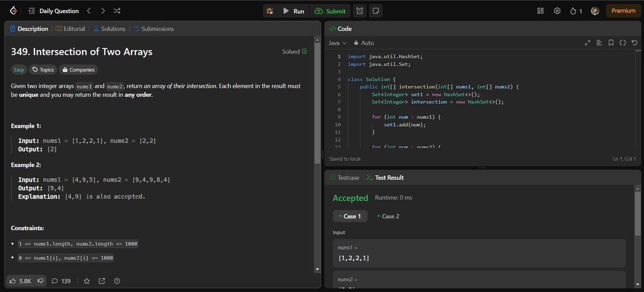
Task: Select the Java language dropdown
Action: click(338, 43)
